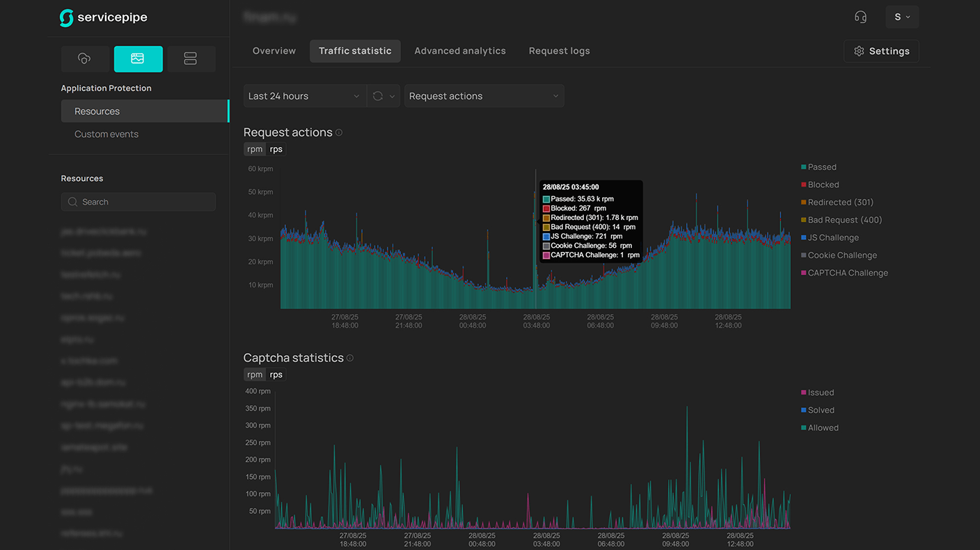Click the Servicepipe logo
Image resolution: width=980 pixels, height=550 pixels.
click(x=104, y=18)
